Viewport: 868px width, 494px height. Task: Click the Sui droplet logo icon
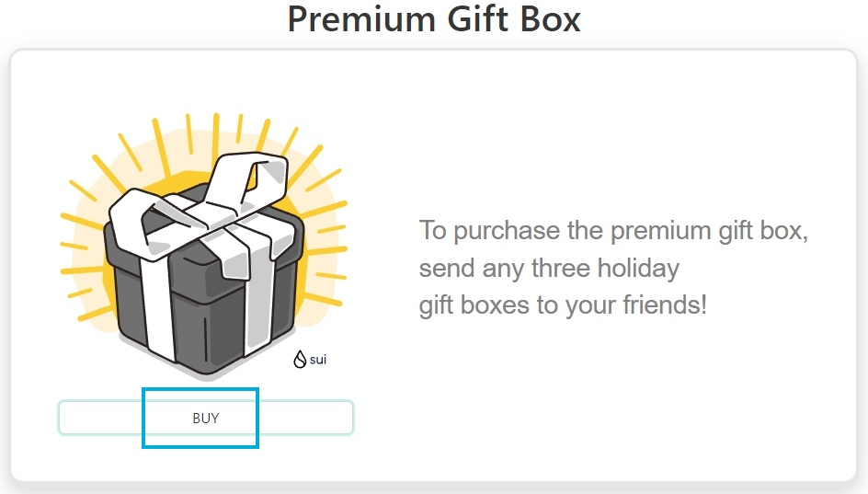(x=300, y=360)
